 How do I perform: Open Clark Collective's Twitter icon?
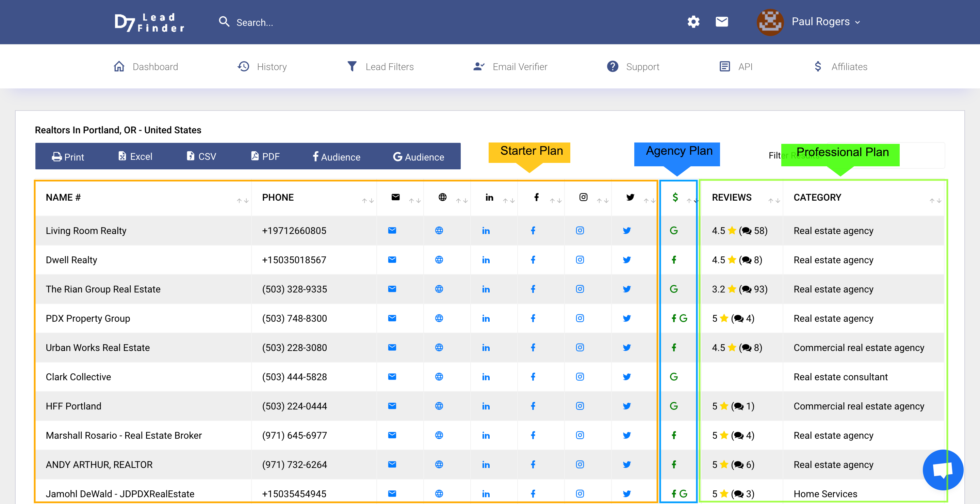(626, 377)
